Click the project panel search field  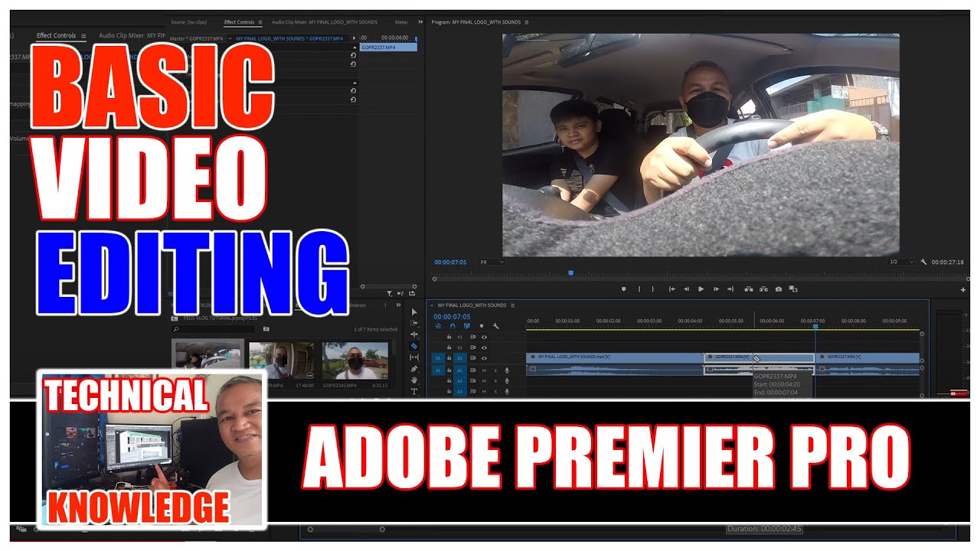click(x=214, y=329)
